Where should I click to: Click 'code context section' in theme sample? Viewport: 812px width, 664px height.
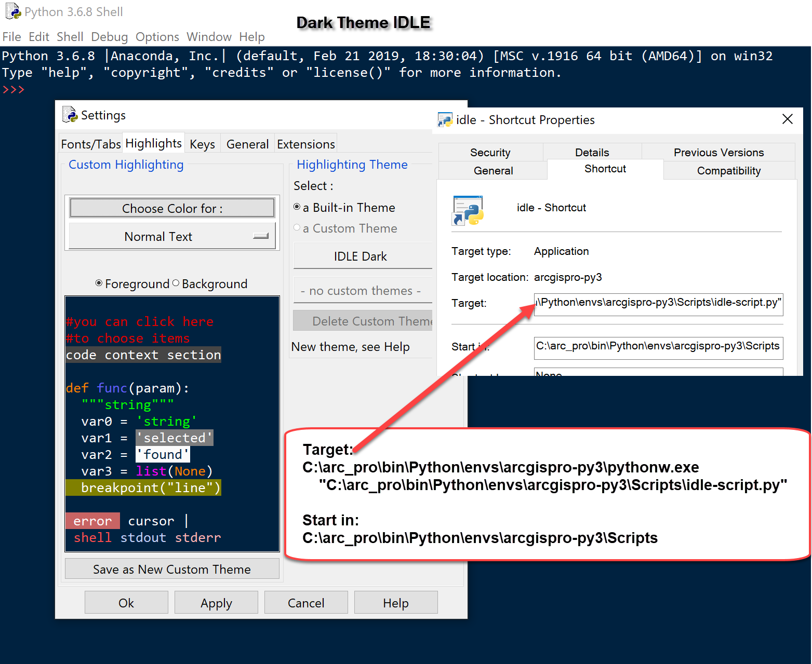[143, 355]
